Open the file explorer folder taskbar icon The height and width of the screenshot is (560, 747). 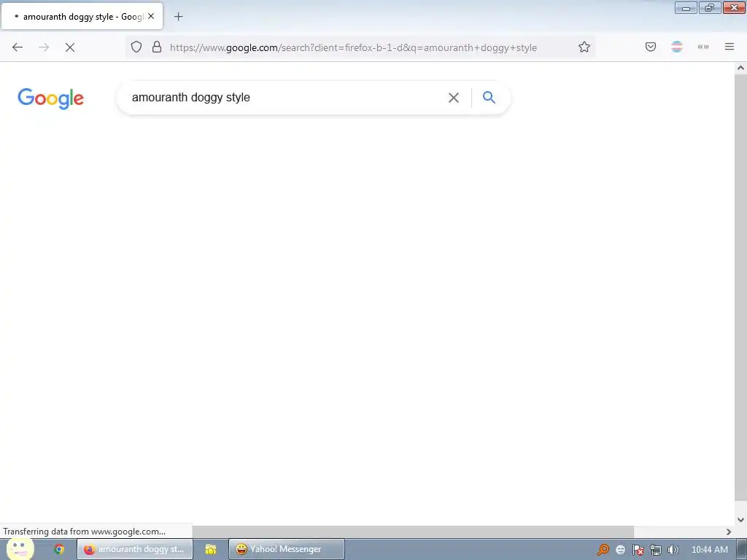pyautogui.click(x=211, y=549)
